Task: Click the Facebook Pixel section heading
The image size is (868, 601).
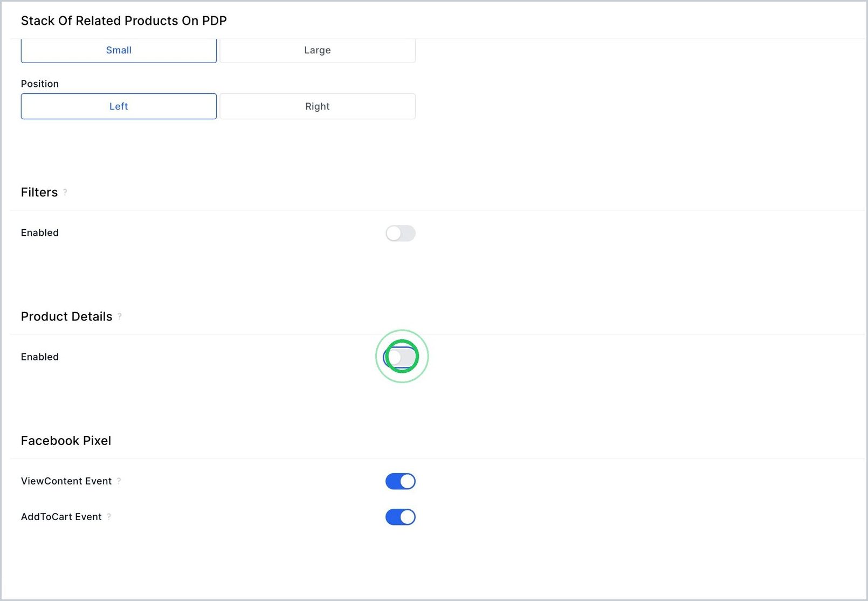Action: click(x=66, y=441)
